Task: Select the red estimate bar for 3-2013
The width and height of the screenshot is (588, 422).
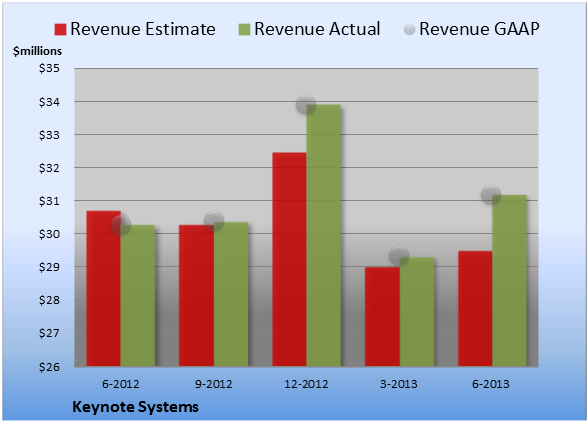Action: pos(382,317)
